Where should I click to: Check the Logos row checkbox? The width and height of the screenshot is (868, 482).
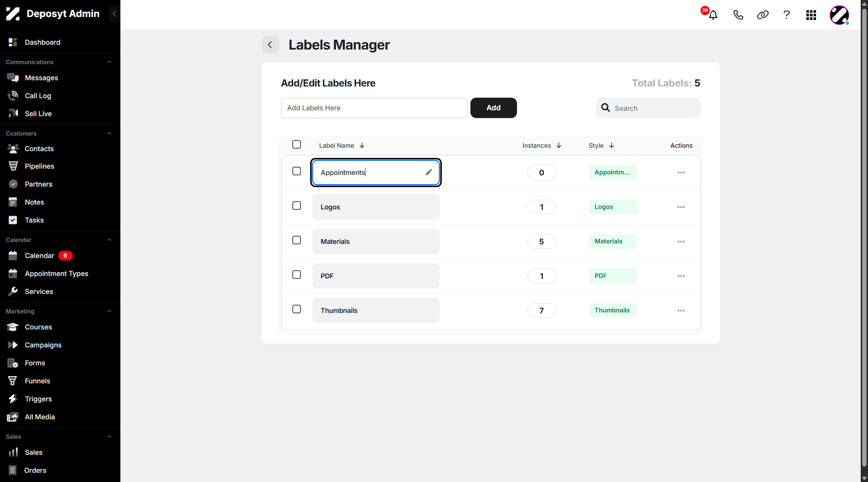(297, 206)
